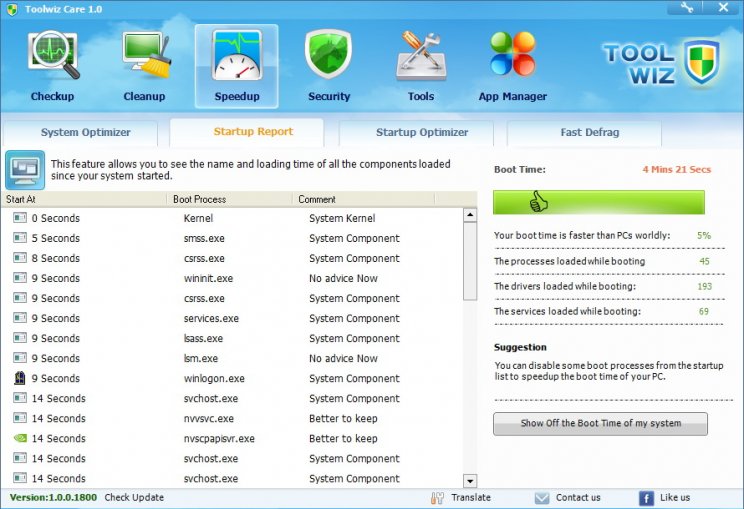Image resolution: width=744 pixels, height=509 pixels.
Task: Select the lsm.exe process name
Action: [x=201, y=358]
